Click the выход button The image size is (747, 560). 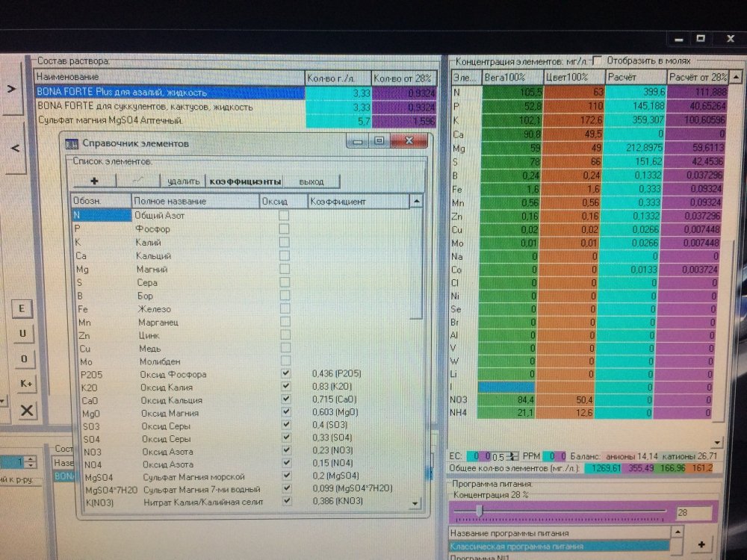tap(311, 181)
